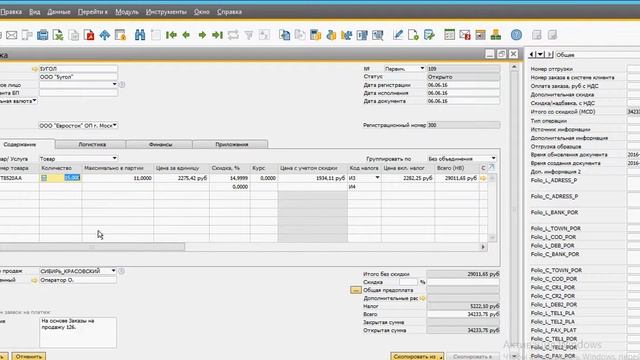Screen dimensions: 640x360
Task: Click the document with green pencil icon
Action: coord(429,35)
